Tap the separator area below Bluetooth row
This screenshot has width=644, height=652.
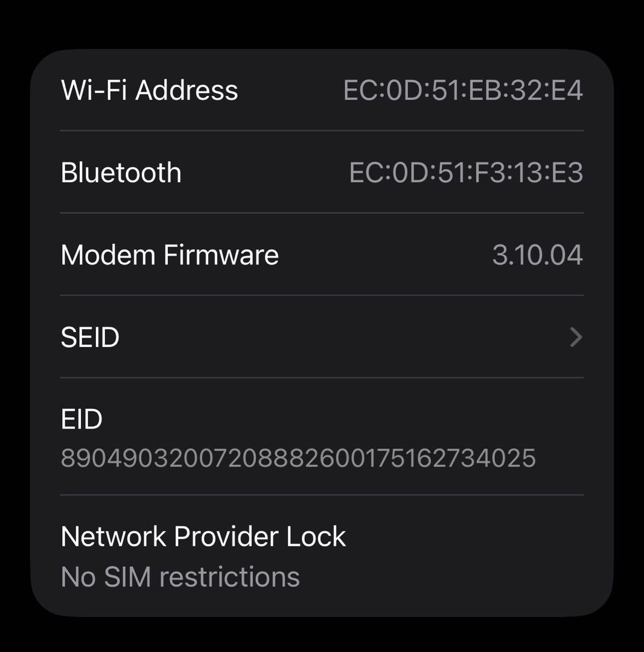tap(322, 214)
